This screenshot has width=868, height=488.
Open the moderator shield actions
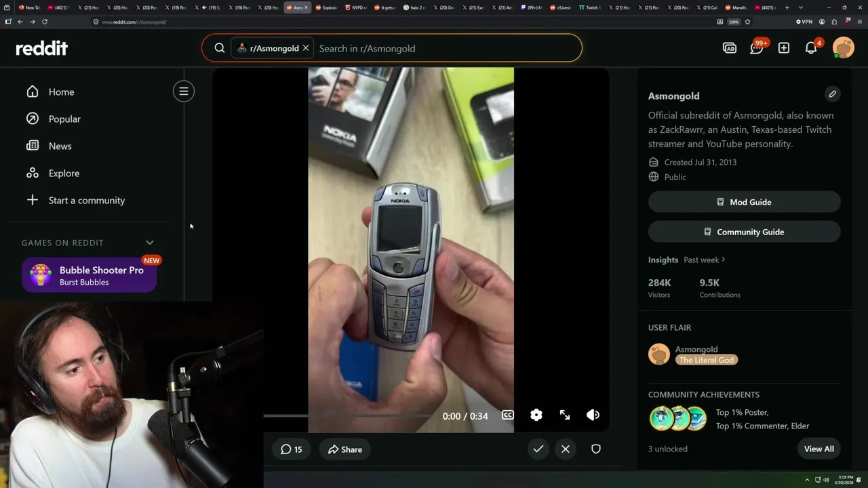pos(596,449)
